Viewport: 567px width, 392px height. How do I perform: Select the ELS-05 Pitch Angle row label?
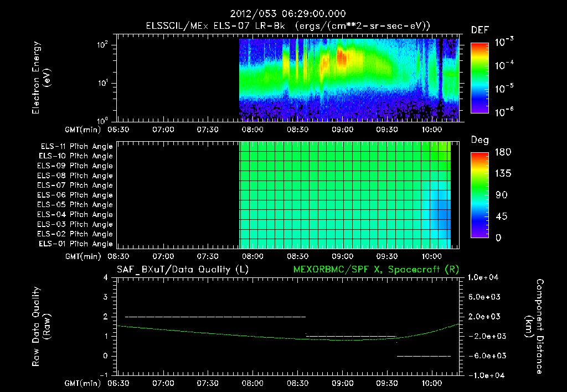[75, 205]
